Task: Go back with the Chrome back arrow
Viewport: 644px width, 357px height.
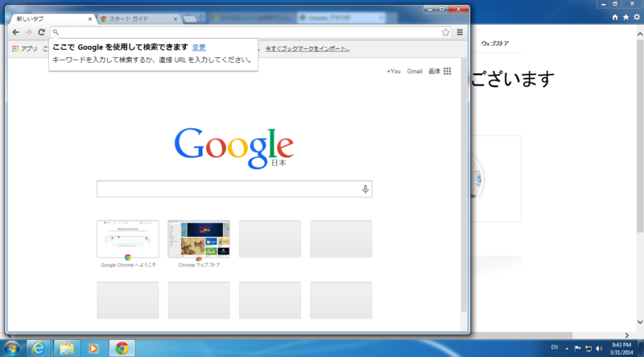Action: point(15,32)
